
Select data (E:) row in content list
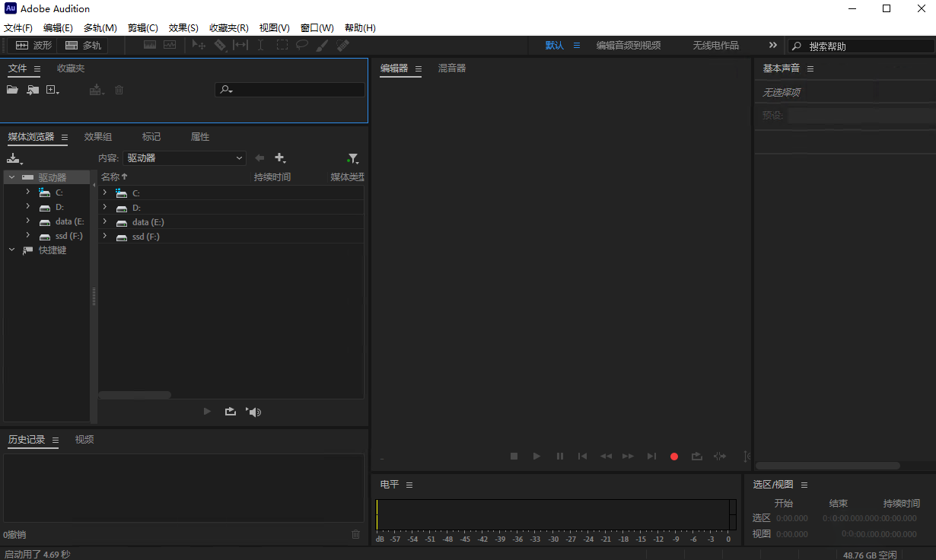click(x=231, y=222)
